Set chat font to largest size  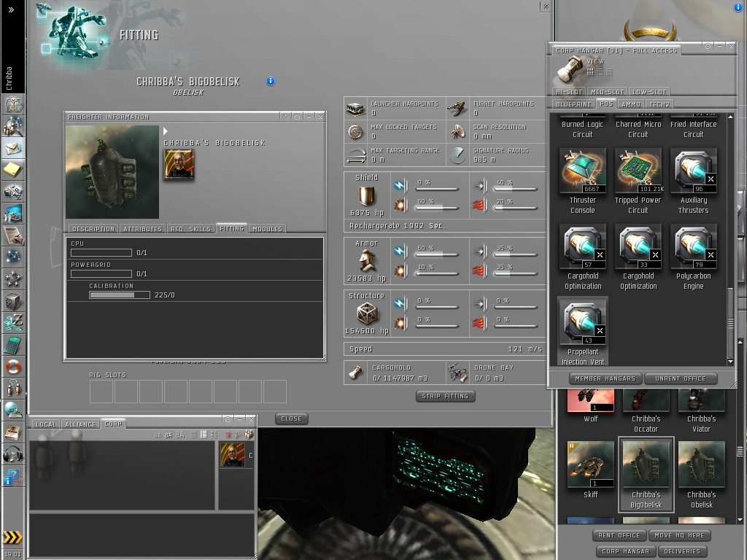coord(180,435)
